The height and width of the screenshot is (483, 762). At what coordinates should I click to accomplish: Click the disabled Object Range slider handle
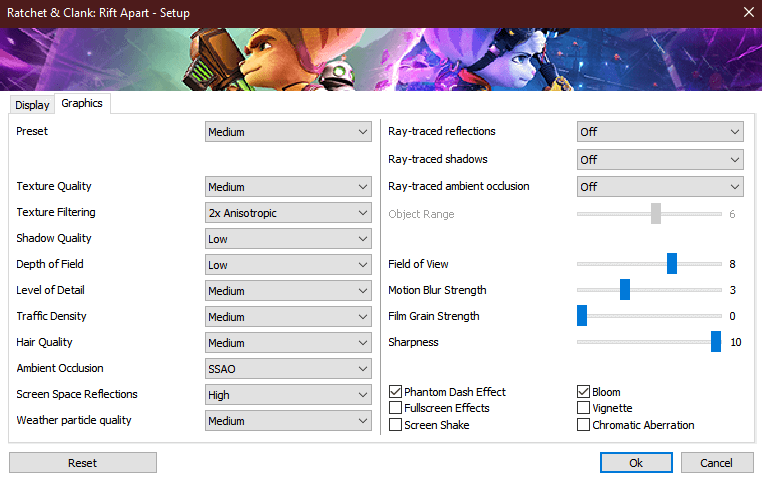tap(656, 214)
